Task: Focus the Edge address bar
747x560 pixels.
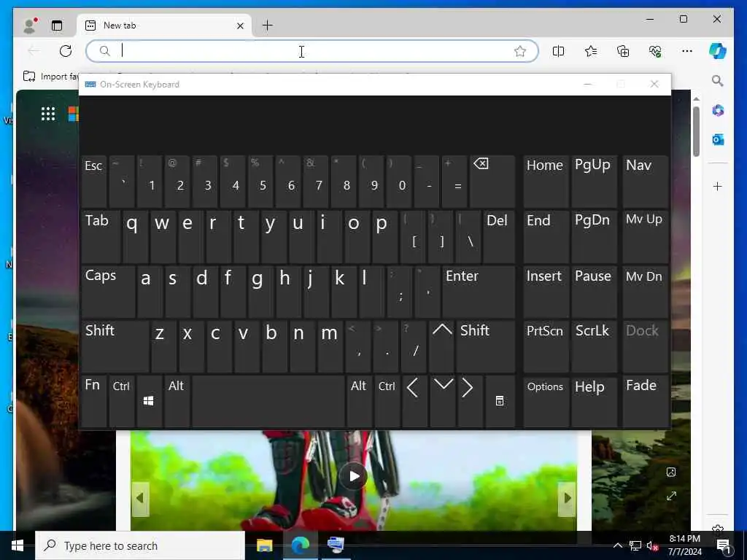Action: point(312,51)
